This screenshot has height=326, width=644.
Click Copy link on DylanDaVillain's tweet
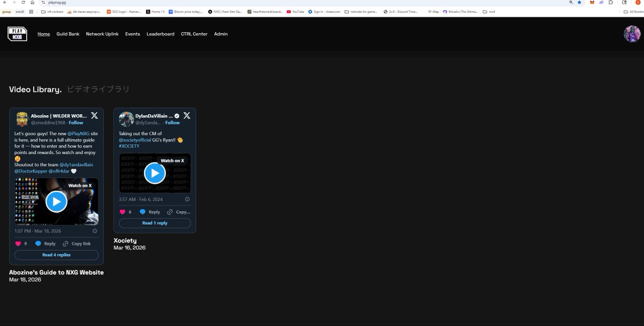(x=179, y=212)
